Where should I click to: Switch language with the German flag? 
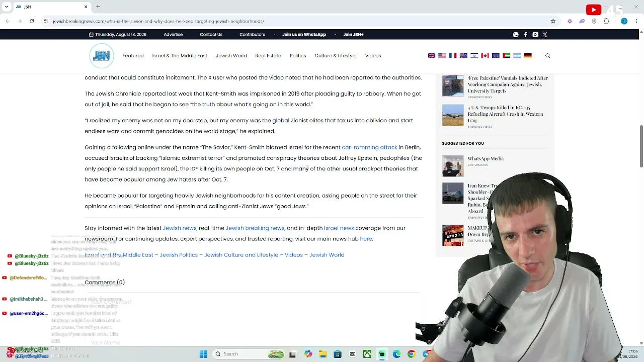pos(528,56)
